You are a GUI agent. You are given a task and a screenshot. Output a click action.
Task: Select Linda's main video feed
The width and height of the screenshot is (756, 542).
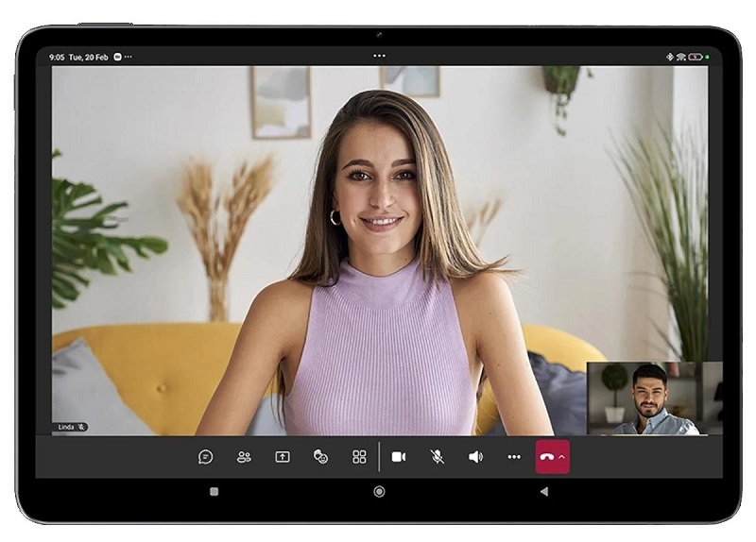click(x=380, y=250)
